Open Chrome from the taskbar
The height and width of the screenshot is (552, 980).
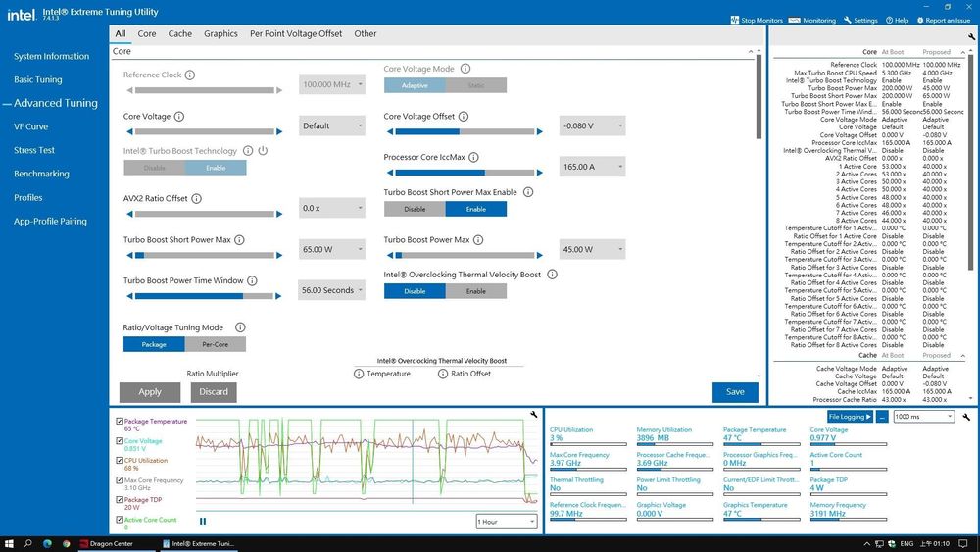tap(66, 544)
